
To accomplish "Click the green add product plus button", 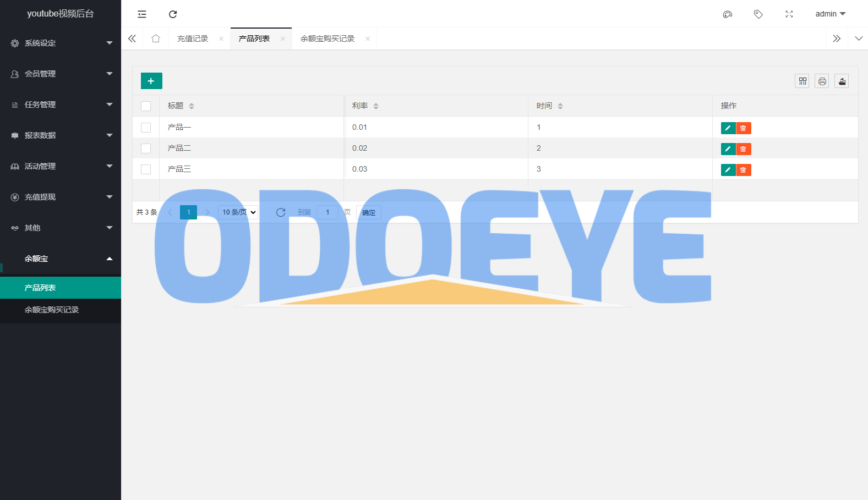I will click(x=151, y=81).
